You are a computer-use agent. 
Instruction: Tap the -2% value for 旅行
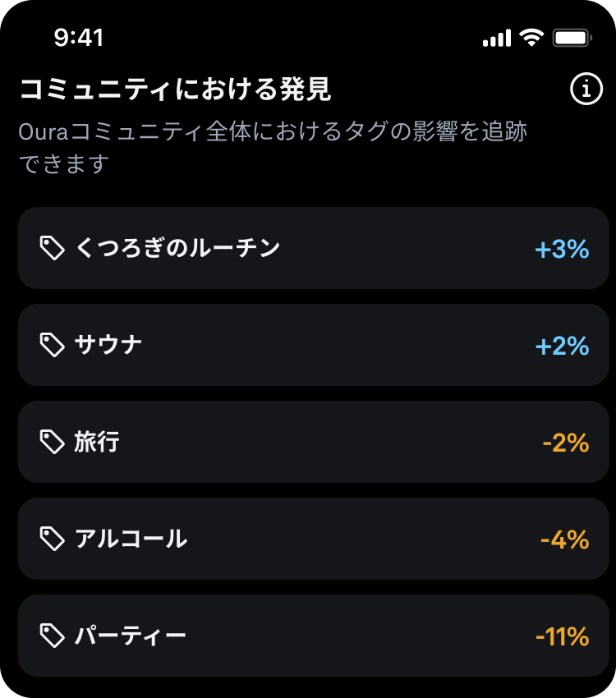566,443
